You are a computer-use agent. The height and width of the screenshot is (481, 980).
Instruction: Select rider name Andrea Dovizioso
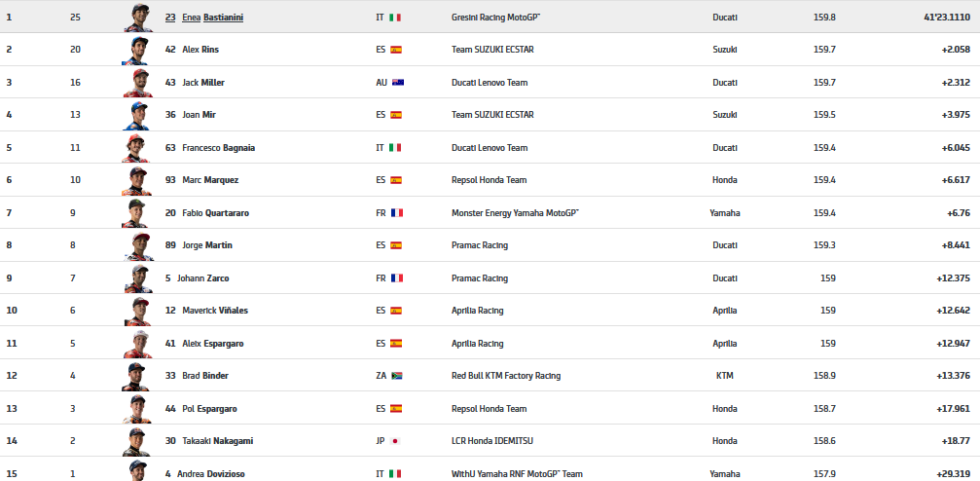point(210,474)
